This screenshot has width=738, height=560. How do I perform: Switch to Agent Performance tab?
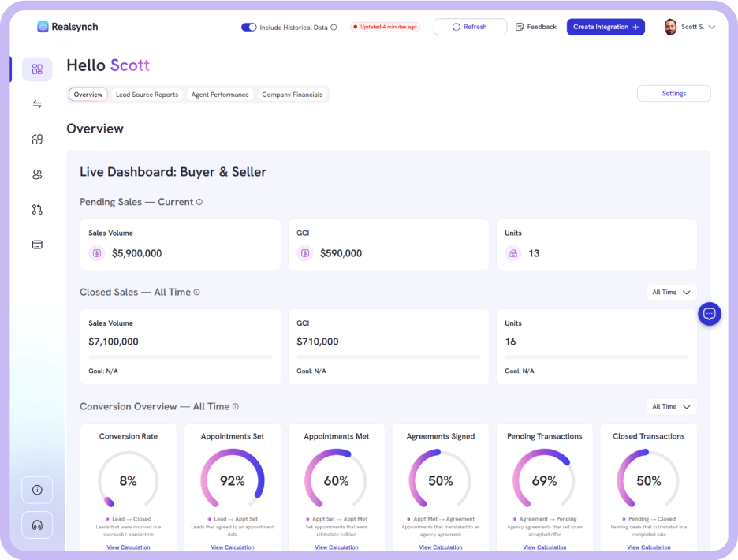[220, 95]
